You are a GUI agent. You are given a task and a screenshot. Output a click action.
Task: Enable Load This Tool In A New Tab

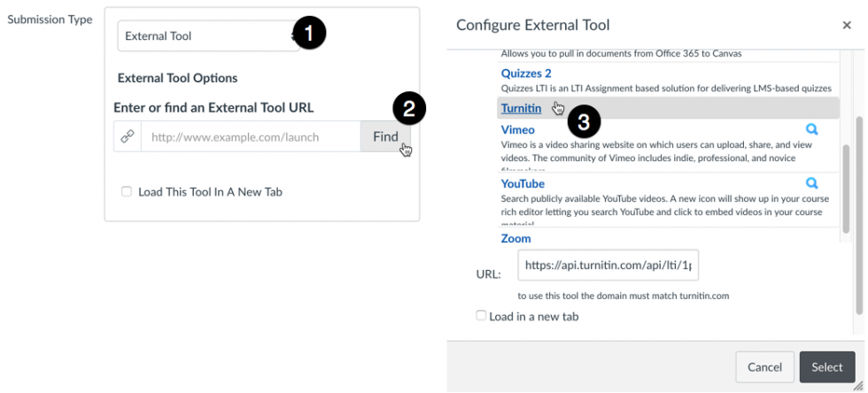click(127, 191)
